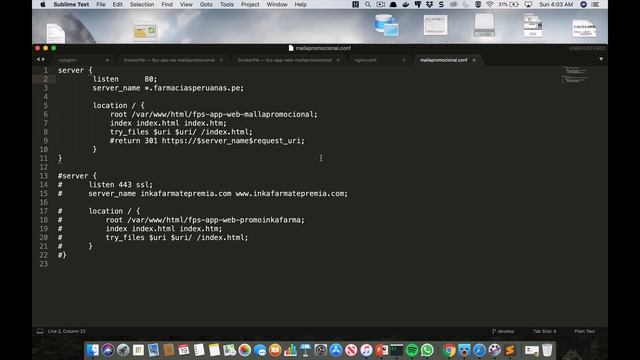Close the nginx.conf tab
The height and width of the screenshot is (360, 640).
click(x=404, y=60)
